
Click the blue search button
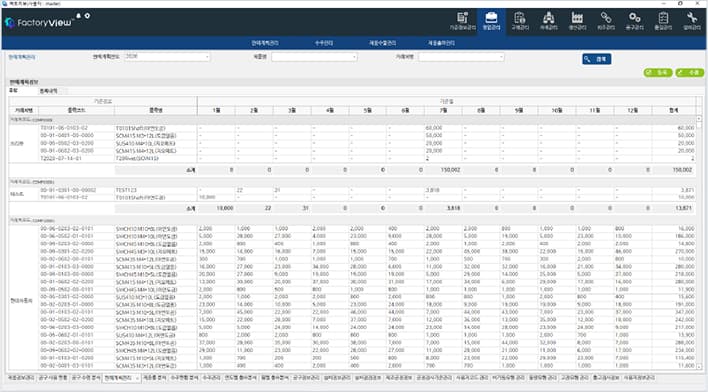pyautogui.click(x=596, y=59)
